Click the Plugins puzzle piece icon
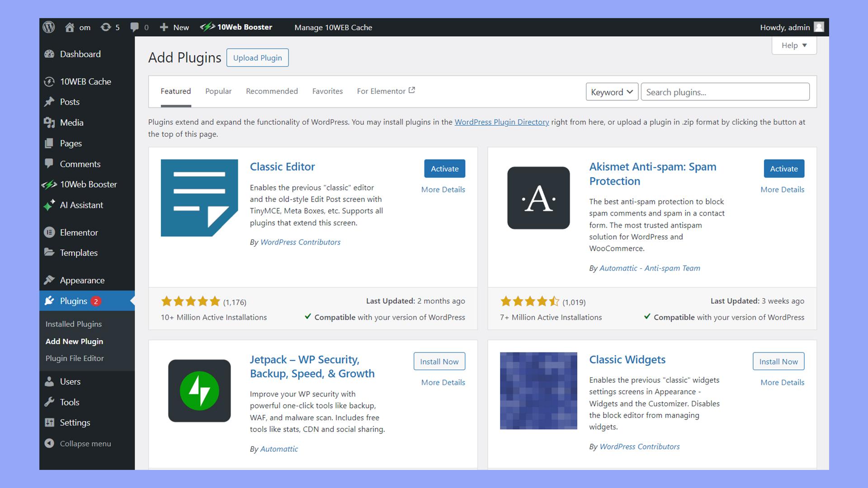This screenshot has height=488, width=868. coord(49,300)
